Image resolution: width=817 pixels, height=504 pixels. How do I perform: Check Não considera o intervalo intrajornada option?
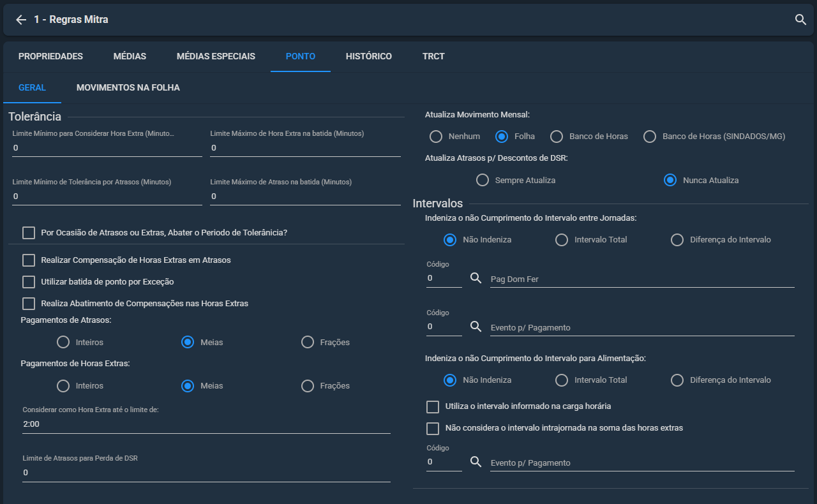(433, 428)
